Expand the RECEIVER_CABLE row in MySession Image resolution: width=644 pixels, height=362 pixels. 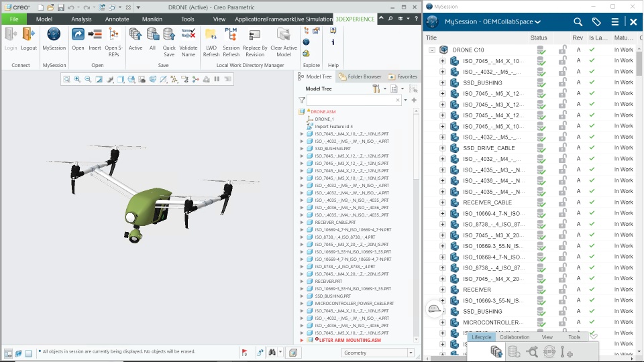[442, 202]
